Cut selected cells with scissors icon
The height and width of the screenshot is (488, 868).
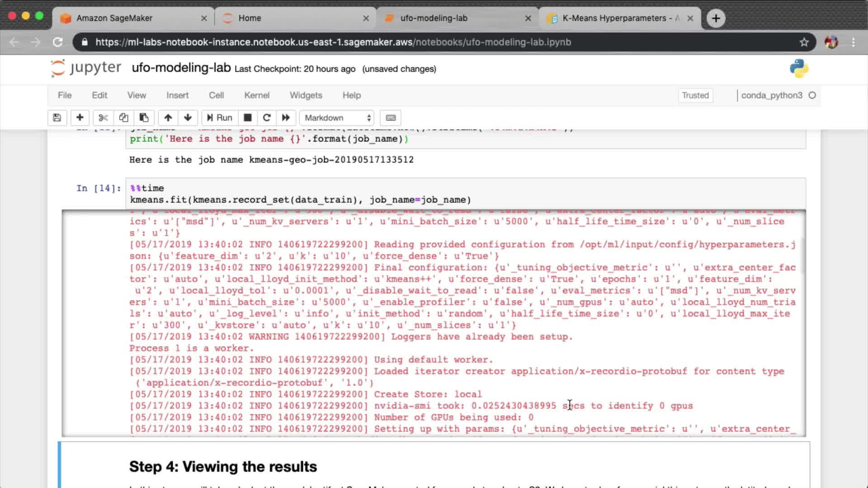pyautogui.click(x=103, y=118)
